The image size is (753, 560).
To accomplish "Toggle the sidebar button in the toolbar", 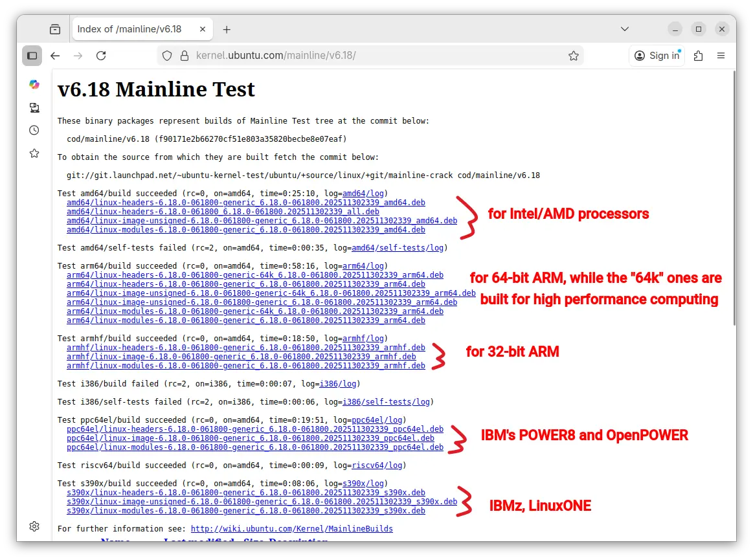I will (x=32, y=56).
